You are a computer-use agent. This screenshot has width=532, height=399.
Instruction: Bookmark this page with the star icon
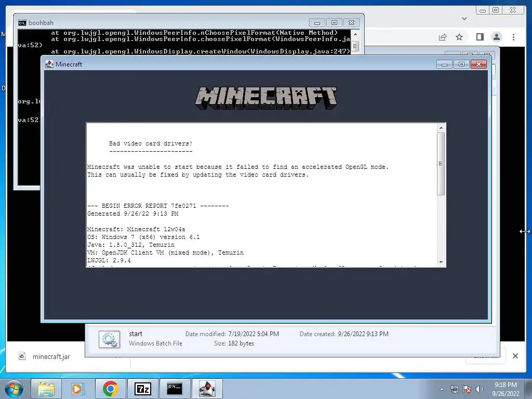click(459, 37)
